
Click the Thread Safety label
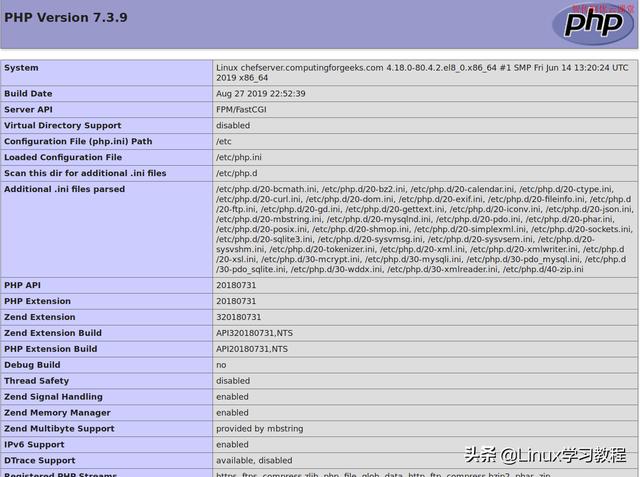click(x=36, y=380)
